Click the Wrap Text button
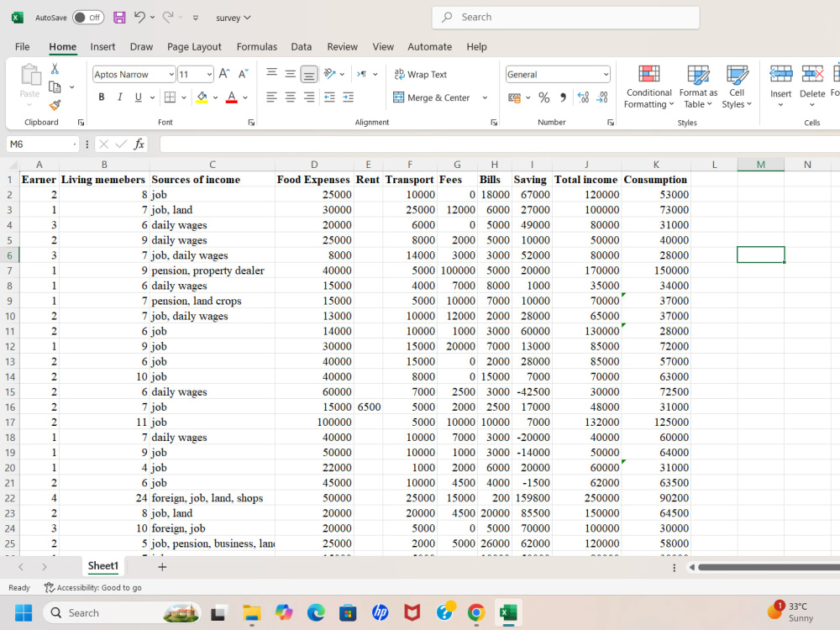This screenshot has height=630, width=840. [421, 75]
